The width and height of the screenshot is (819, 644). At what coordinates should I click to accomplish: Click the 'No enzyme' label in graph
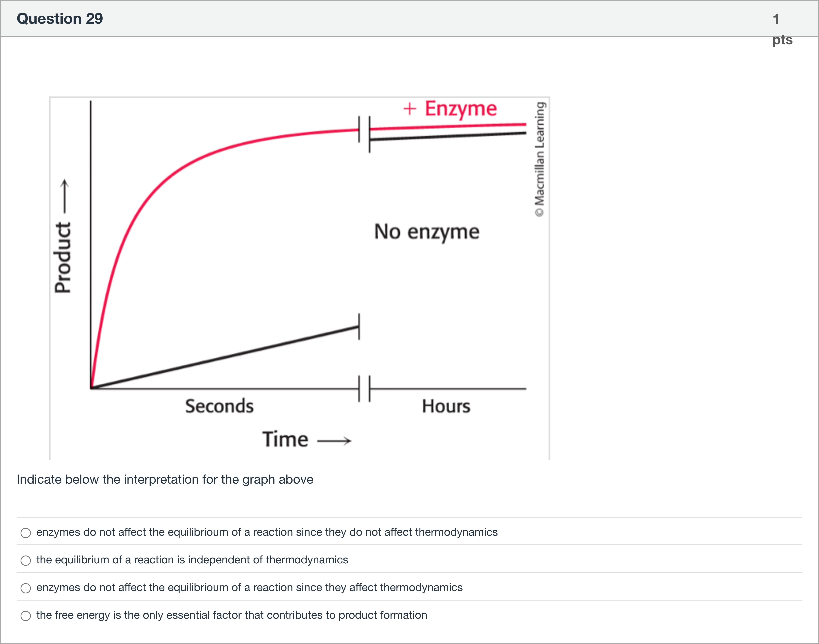(x=427, y=232)
